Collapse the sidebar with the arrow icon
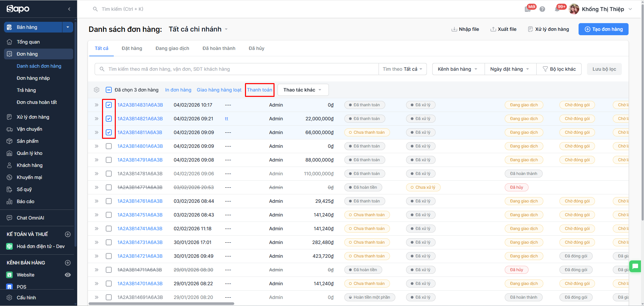Screen dimensions: 644x306 point(69,9)
